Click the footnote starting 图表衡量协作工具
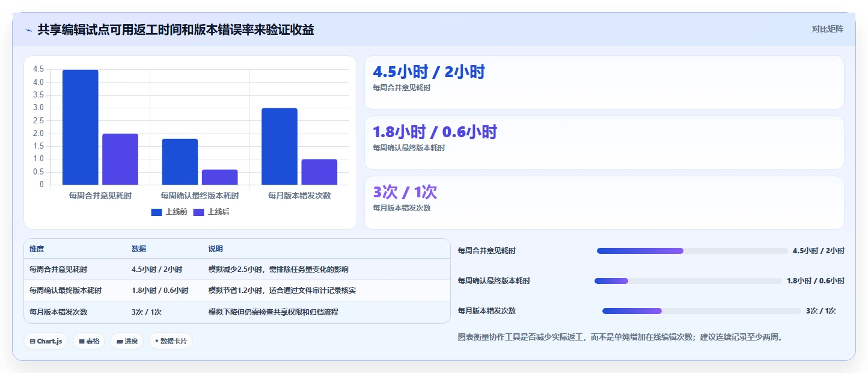The image size is (868, 373). (x=620, y=338)
